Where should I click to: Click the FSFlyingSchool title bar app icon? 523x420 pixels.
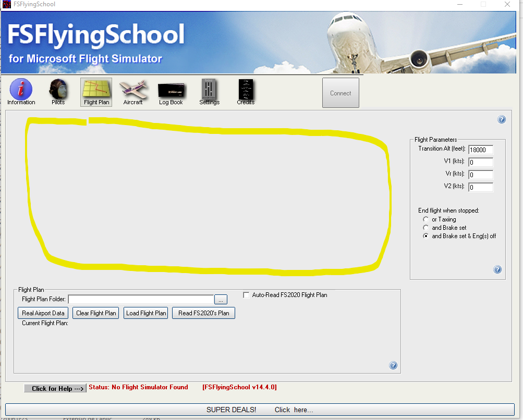click(x=6, y=4)
